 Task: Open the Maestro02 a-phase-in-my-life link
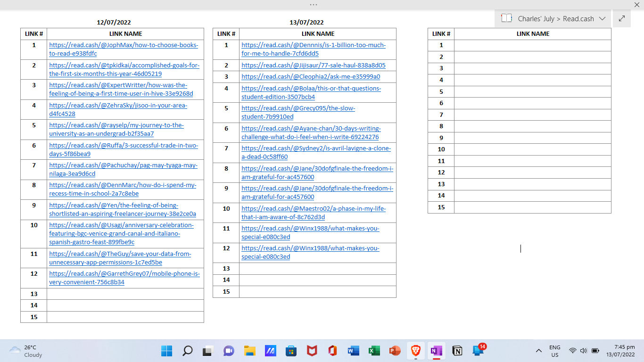(314, 213)
